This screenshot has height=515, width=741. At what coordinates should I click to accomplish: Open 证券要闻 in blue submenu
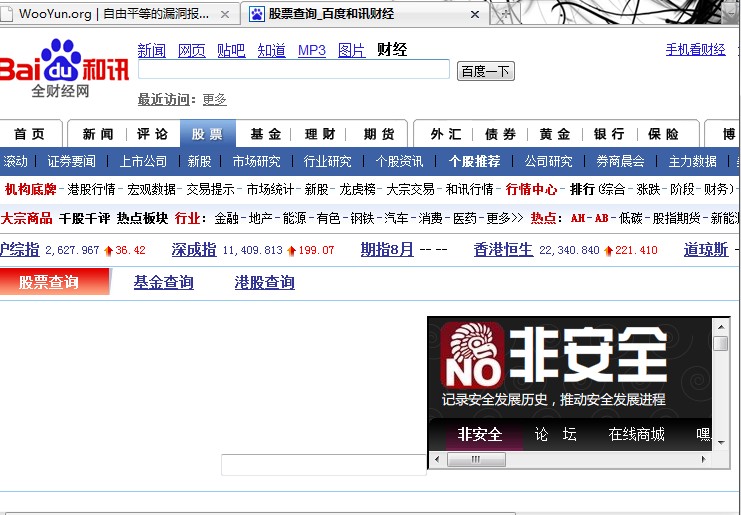(x=71, y=162)
